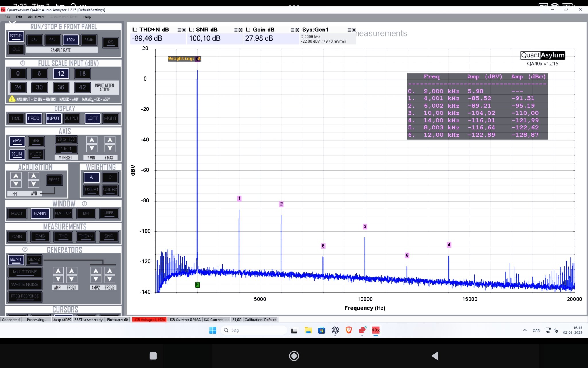588x368 pixels.
Task: Select the C weighting filter
Action: 110,177
